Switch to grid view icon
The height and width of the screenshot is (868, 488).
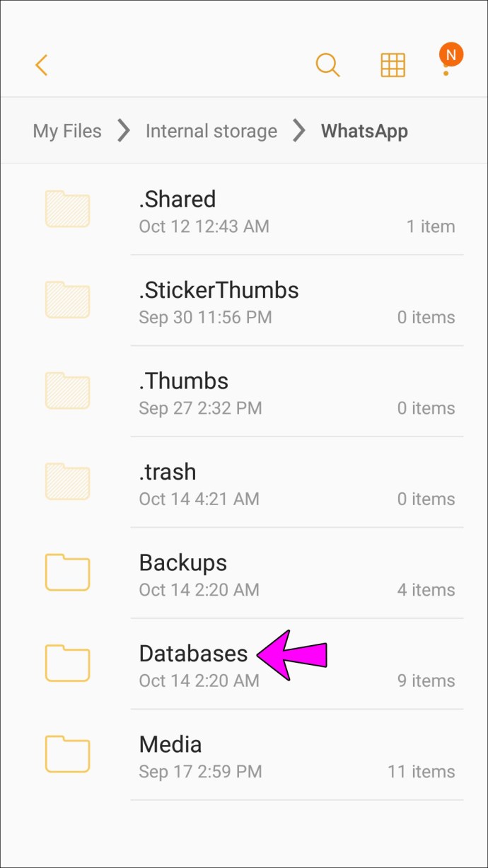393,65
